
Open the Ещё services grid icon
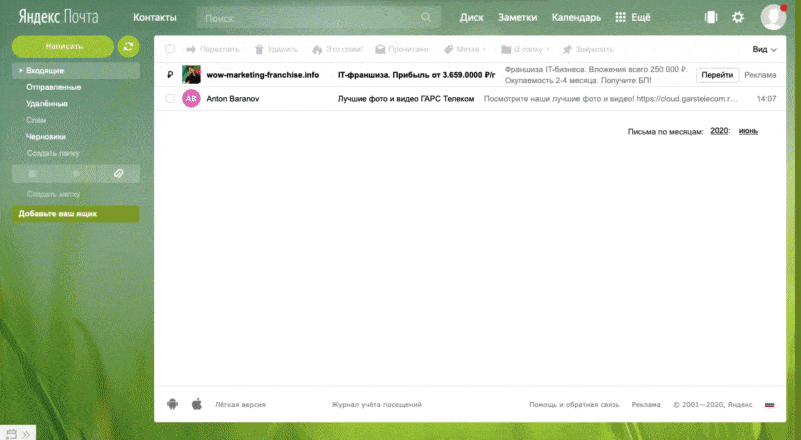click(620, 17)
